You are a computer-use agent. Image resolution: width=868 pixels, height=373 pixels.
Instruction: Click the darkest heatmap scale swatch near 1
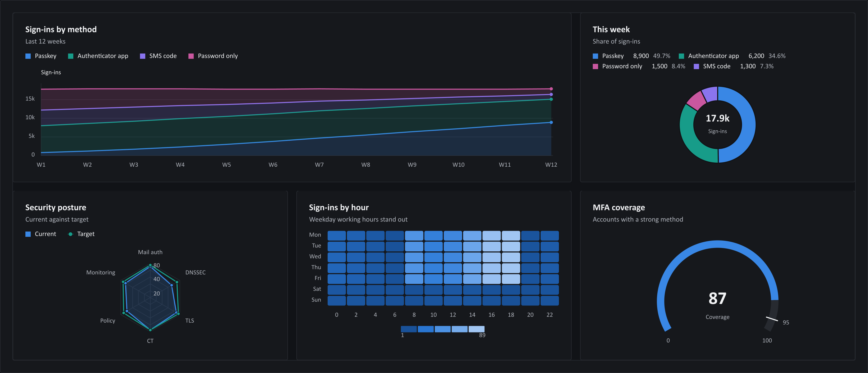[x=409, y=329]
